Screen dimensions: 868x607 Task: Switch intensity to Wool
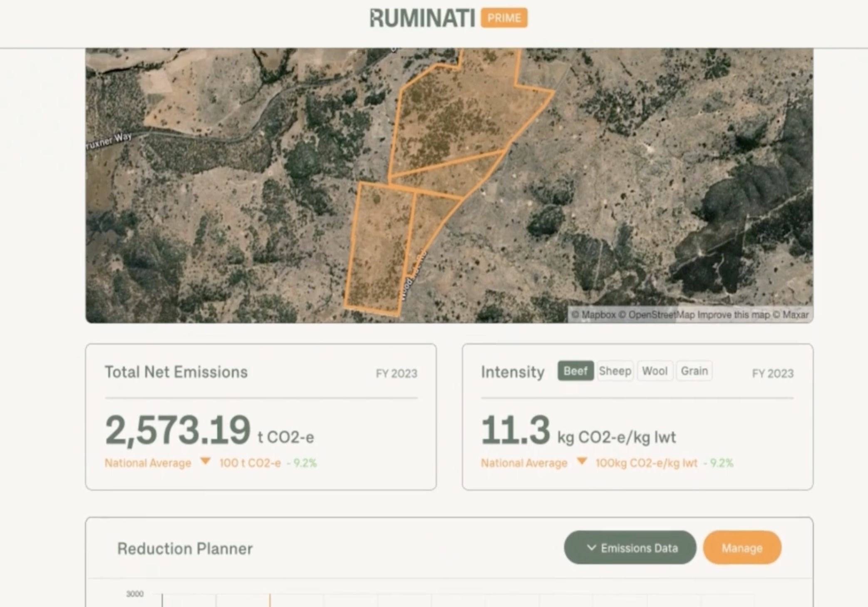coord(654,371)
